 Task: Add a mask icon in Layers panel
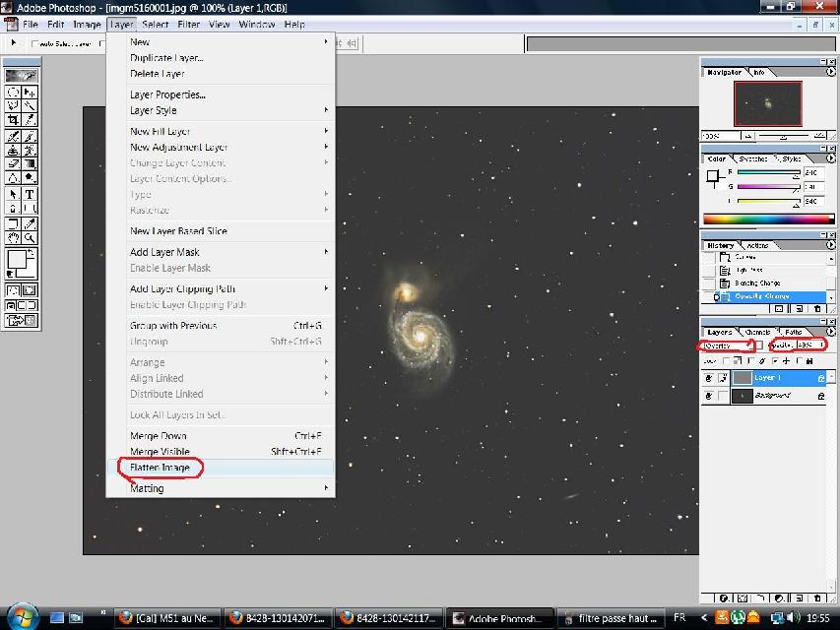(743, 598)
